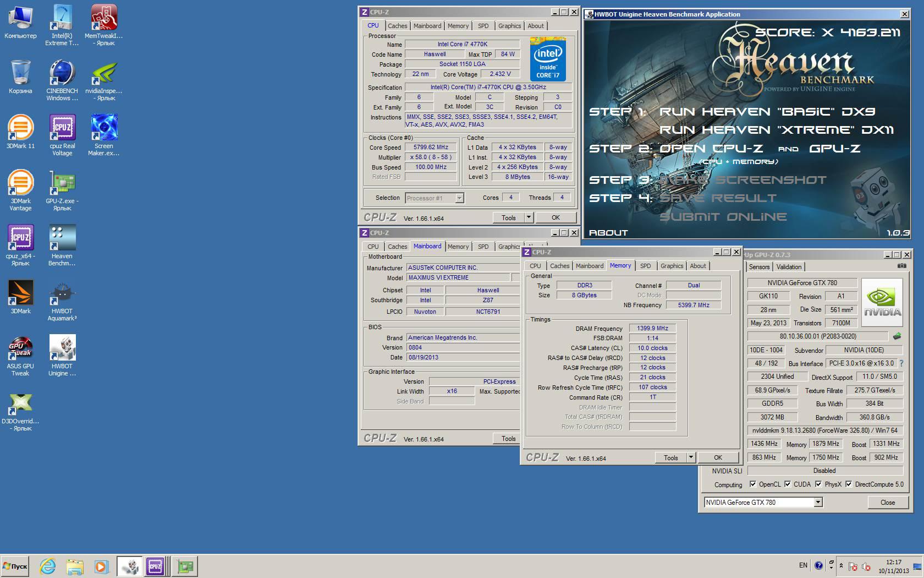Open the MemTweakIt shortcut icon
Viewport: 924px width, 578px height.
pos(104,25)
